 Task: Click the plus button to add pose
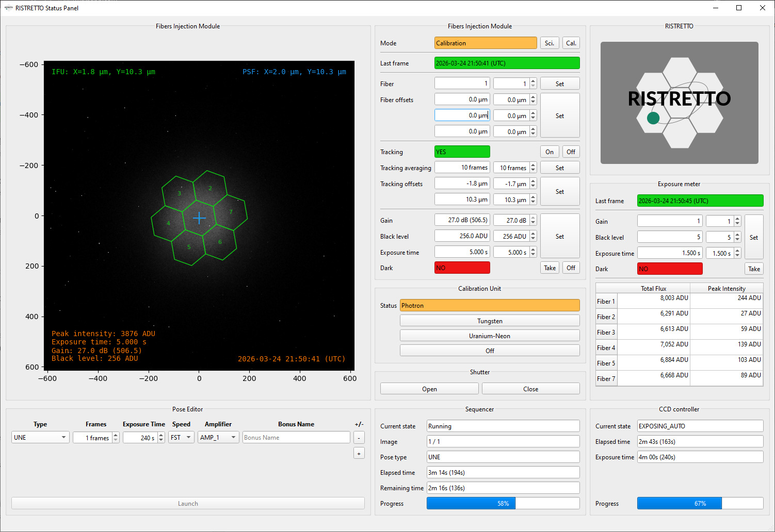coord(359,453)
